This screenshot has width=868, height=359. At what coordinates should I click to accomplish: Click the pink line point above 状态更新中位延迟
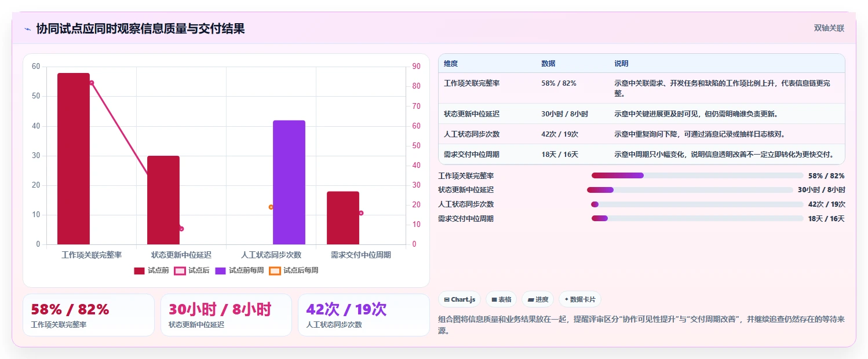(x=181, y=229)
